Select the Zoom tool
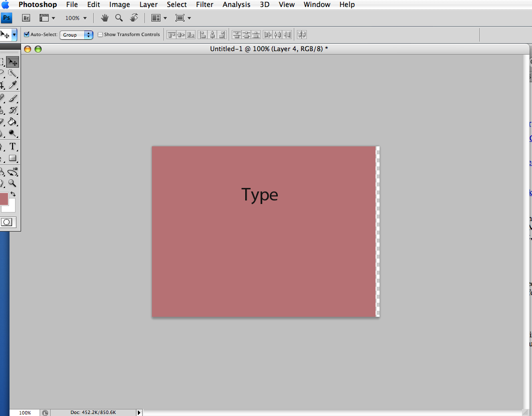 (x=13, y=183)
